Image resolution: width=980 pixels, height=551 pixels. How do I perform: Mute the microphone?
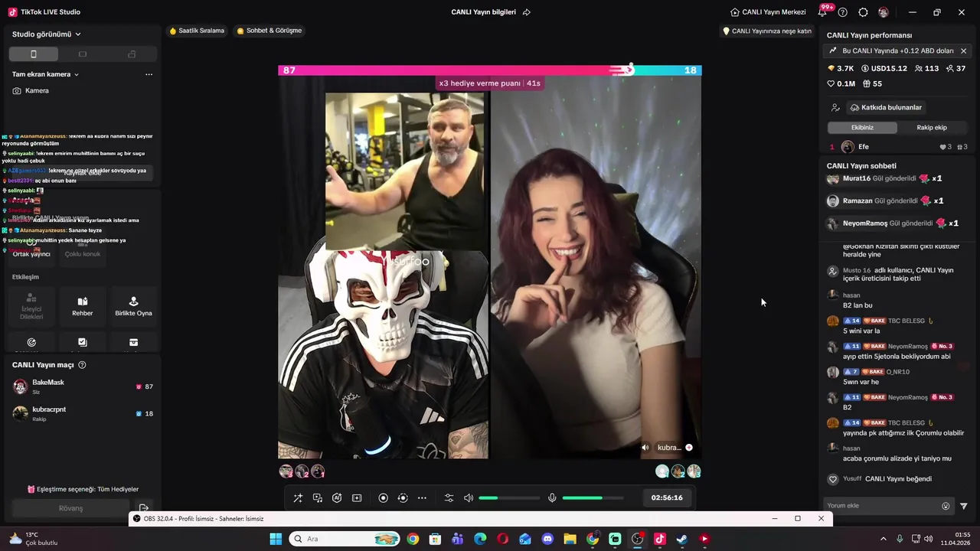552,498
